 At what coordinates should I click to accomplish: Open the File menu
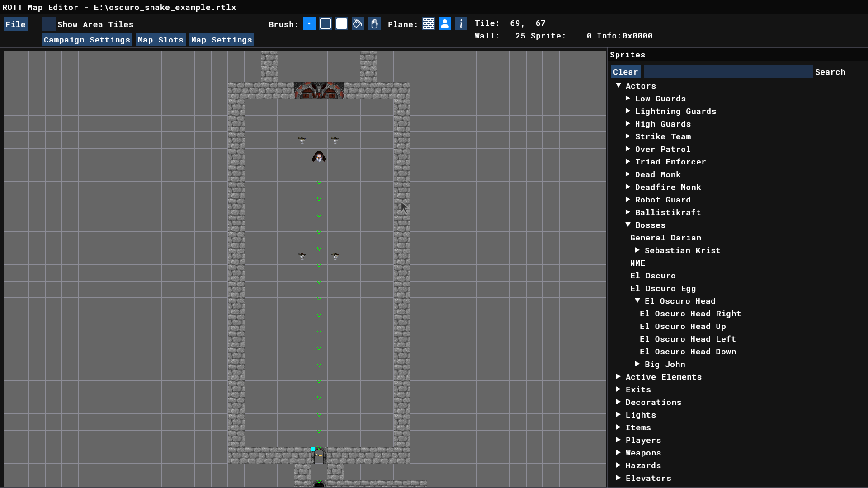(x=15, y=24)
